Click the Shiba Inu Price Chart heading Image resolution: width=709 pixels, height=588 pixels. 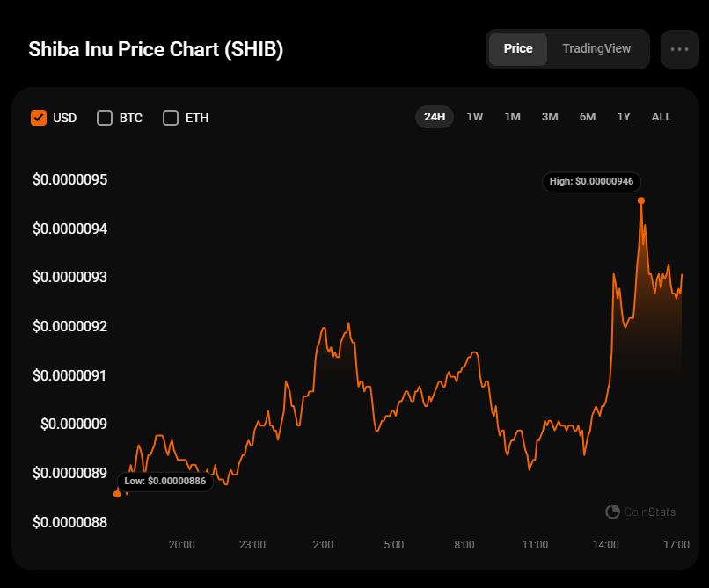click(x=156, y=49)
